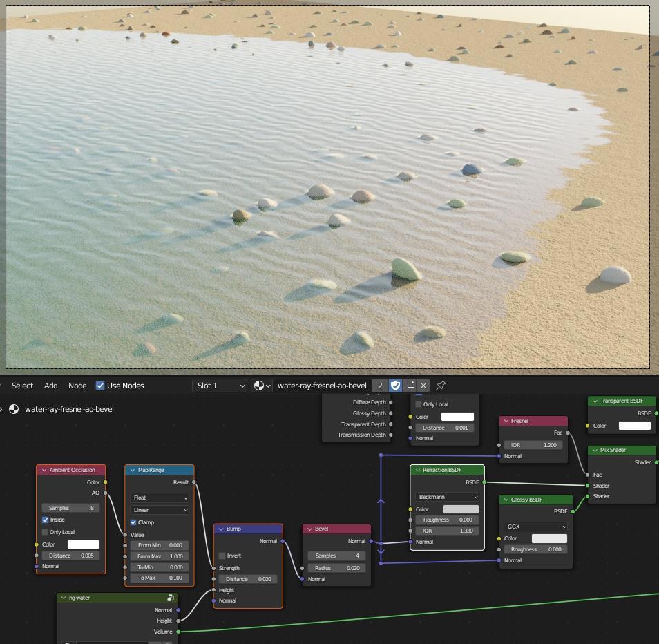Open Beckmann distribution dropdown in Refraction BSDF
Viewport: 659px width, 644px height.
coord(447,497)
